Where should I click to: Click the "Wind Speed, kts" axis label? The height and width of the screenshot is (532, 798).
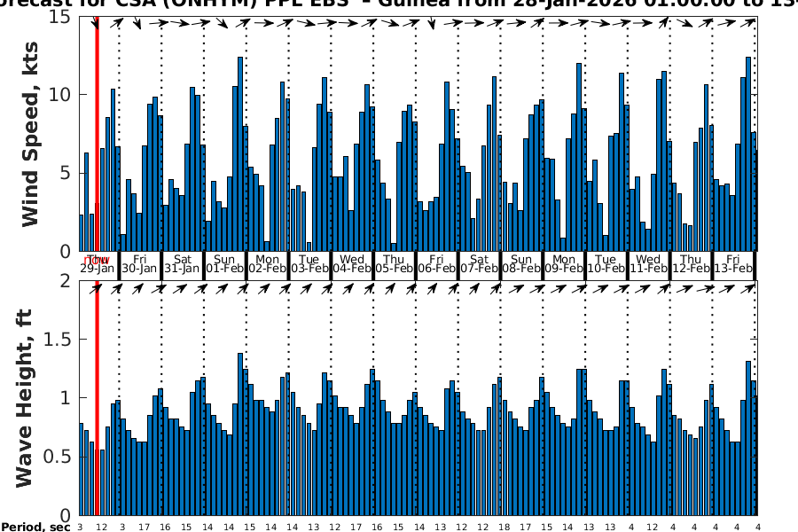coord(30,133)
